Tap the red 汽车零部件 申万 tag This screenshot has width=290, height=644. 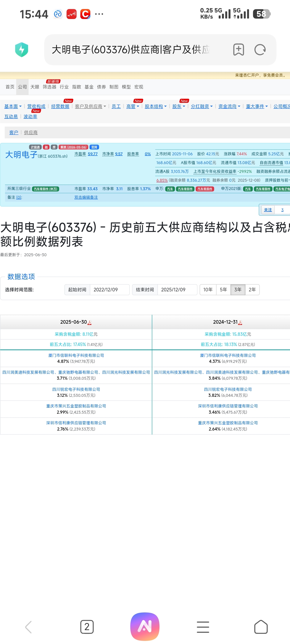tap(205, 189)
